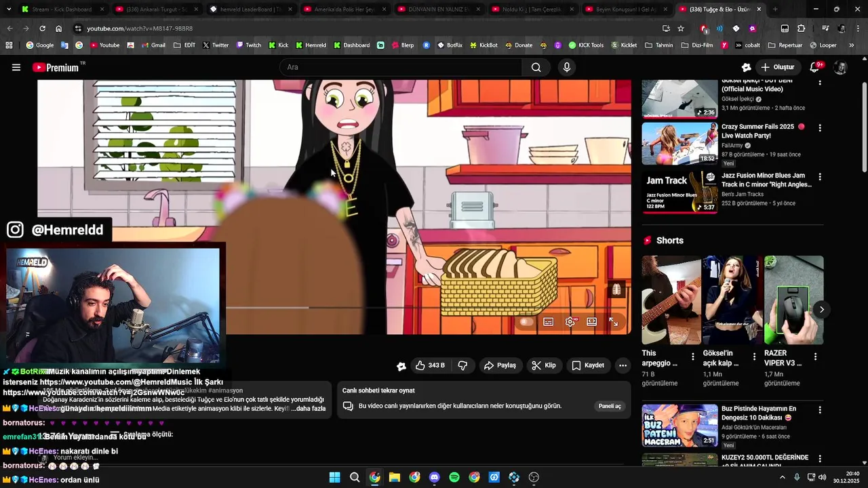The width and height of the screenshot is (868, 488).
Task: Open options for RAZER VIPER V3 short
Action: point(815,357)
